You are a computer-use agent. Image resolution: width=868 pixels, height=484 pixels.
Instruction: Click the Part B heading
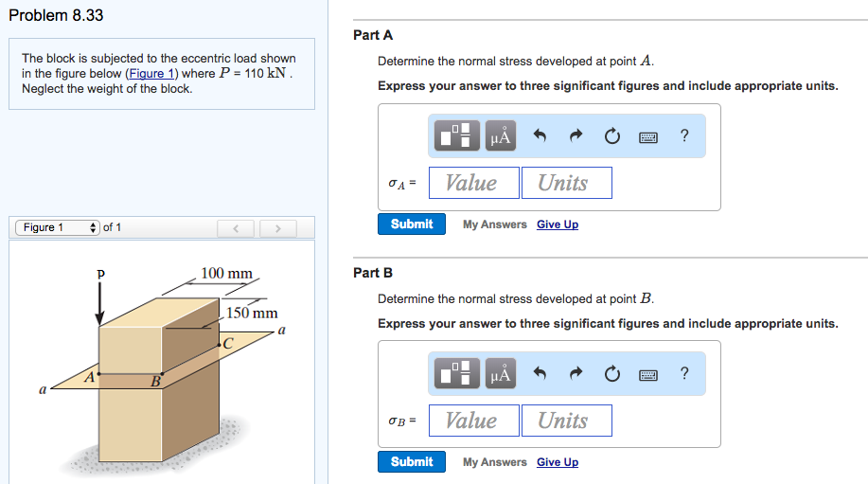pyautogui.click(x=373, y=273)
